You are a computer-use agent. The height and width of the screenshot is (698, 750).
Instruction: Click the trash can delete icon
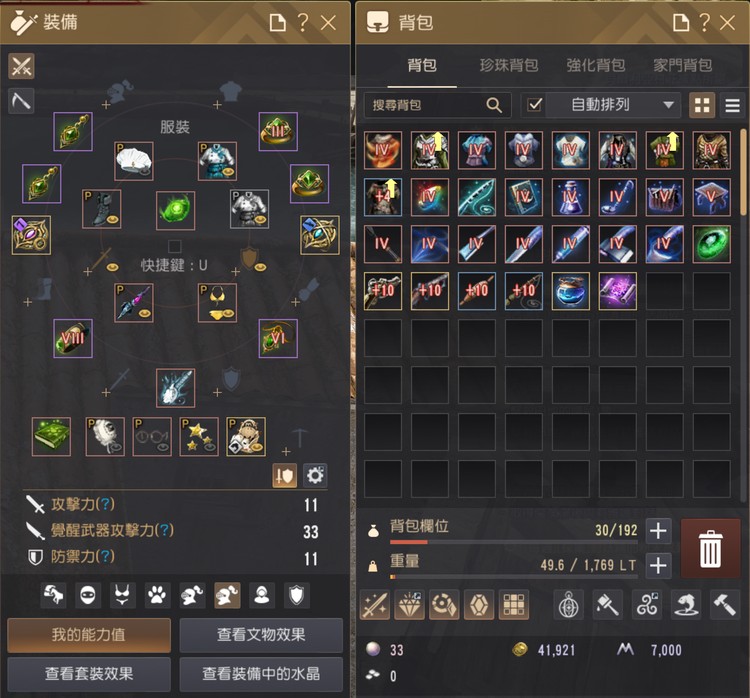pos(710,549)
